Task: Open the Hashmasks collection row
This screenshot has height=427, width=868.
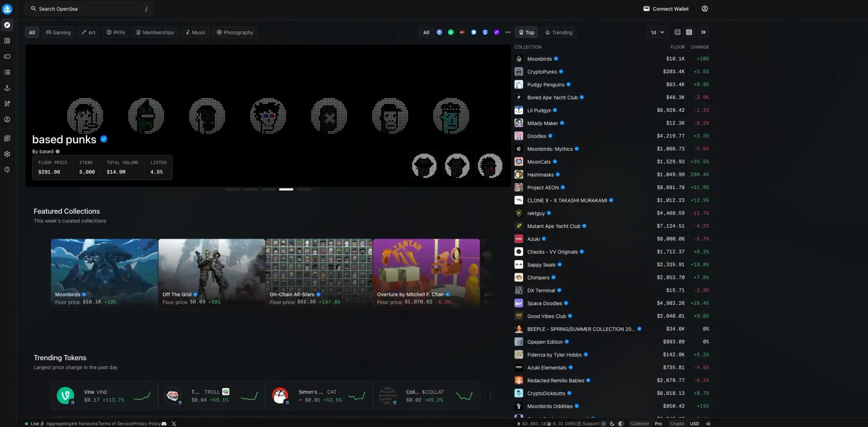Action: tap(612, 175)
